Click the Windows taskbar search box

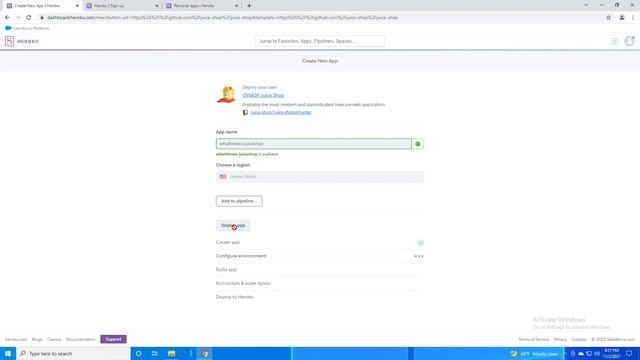pos(73,353)
